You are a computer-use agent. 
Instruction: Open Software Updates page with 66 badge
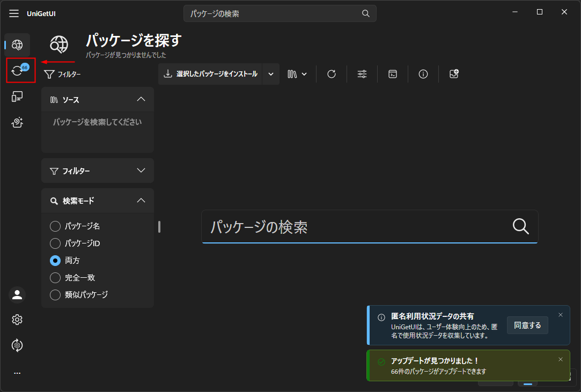tap(17, 70)
